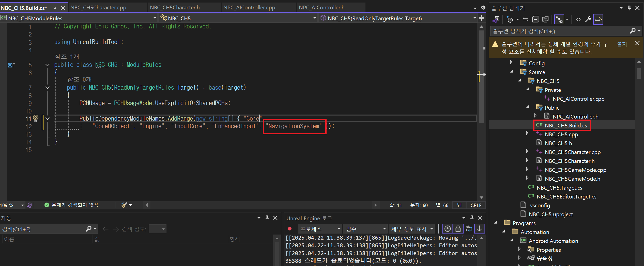Pin the NBC_CH5.Build.cs tab
Image resolution: width=644 pixels, height=266 pixels.
(x=54, y=8)
